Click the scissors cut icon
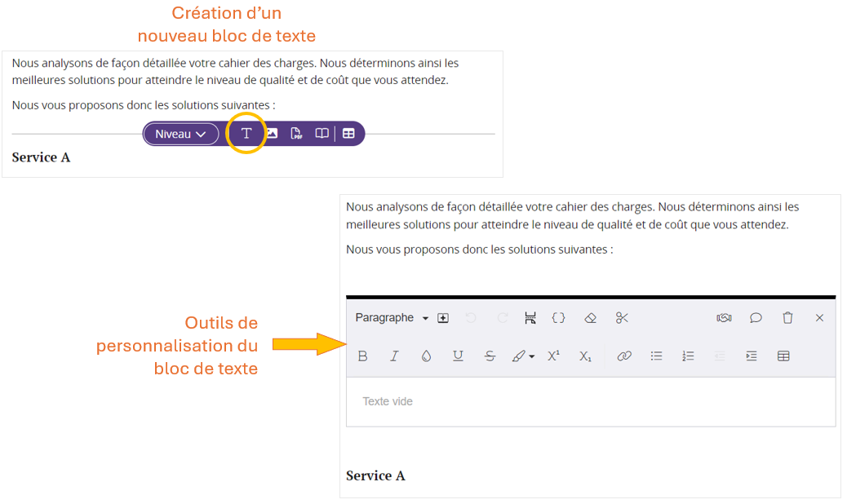 pos(623,318)
